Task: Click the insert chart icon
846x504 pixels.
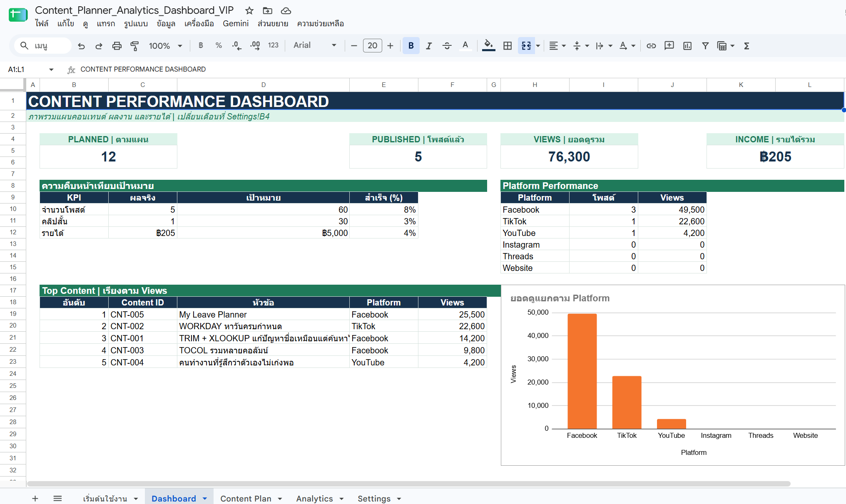Action: [687, 46]
